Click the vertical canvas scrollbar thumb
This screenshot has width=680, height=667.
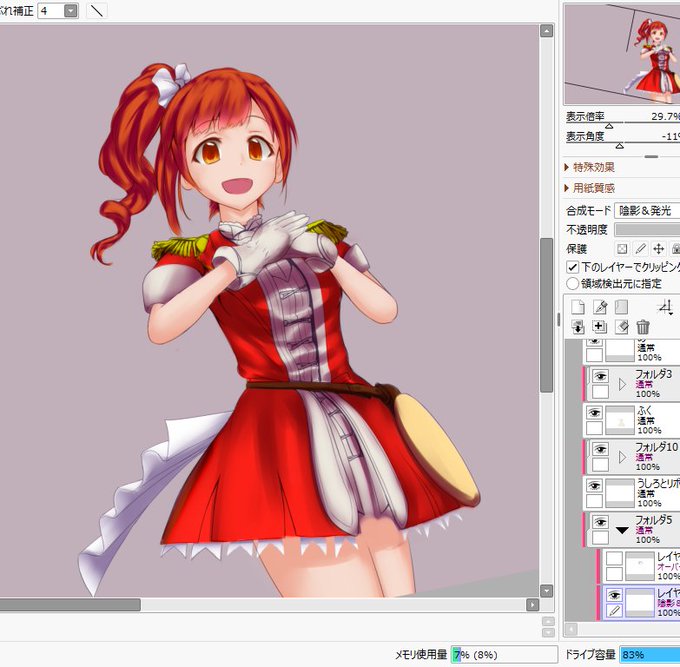[546, 315]
